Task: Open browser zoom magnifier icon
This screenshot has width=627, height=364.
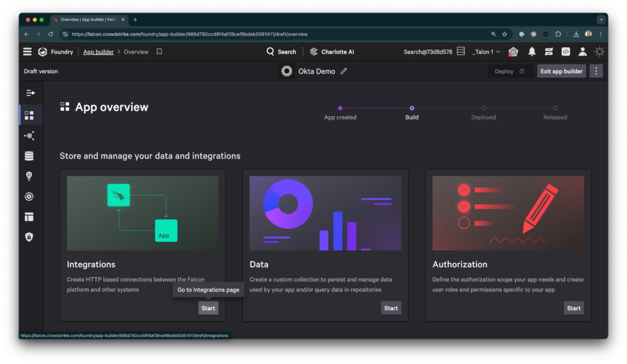Action: click(494, 34)
